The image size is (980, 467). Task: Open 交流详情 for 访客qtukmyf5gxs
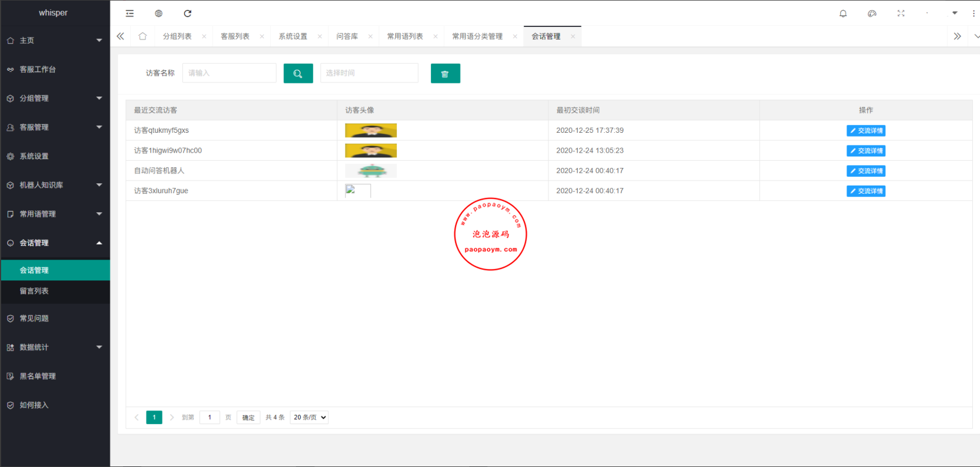click(866, 131)
